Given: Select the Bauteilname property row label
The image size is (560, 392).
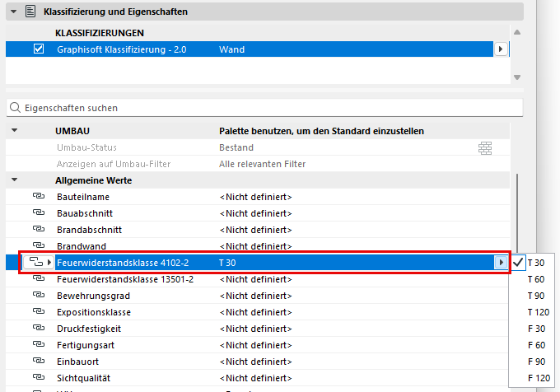Looking at the screenshot, I should [83, 197].
